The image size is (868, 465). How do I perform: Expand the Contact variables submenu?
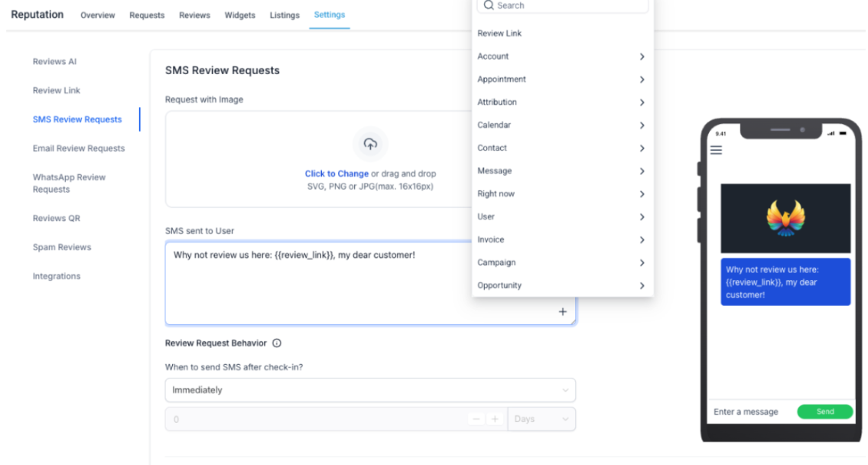pos(642,148)
